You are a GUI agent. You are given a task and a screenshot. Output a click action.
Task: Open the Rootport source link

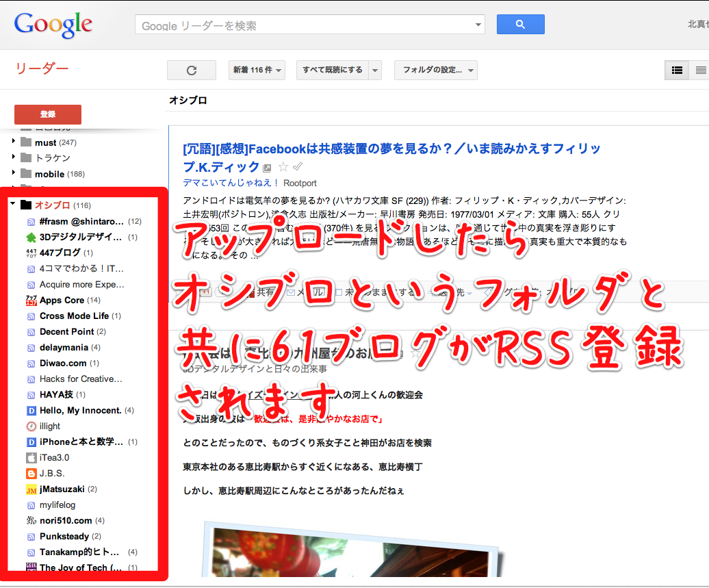click(x=300, y=183)
